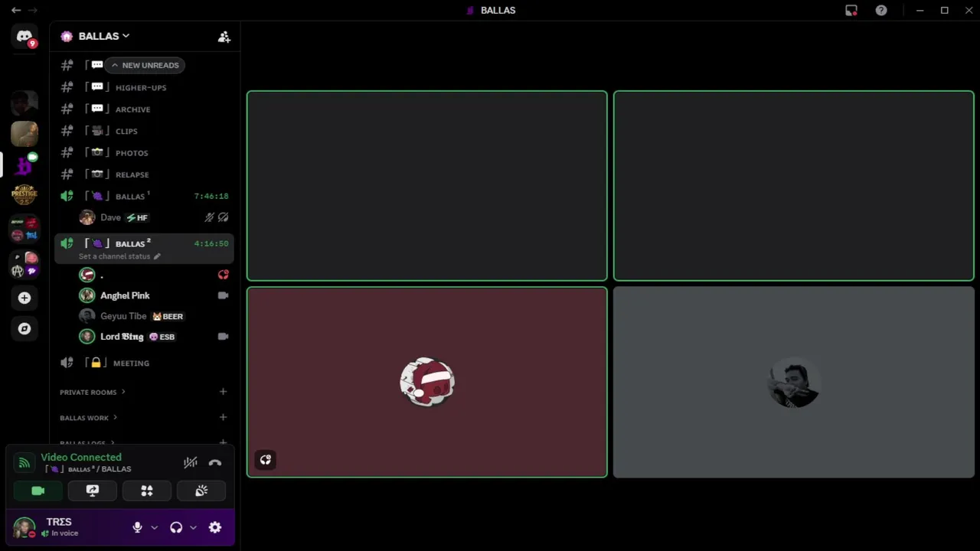Image resolution: width=980 pixels, height=551 pixels.
Task: Click the camera icon on Anghel Pink's row
Action: pyautogui.click(x=223, y=295)
